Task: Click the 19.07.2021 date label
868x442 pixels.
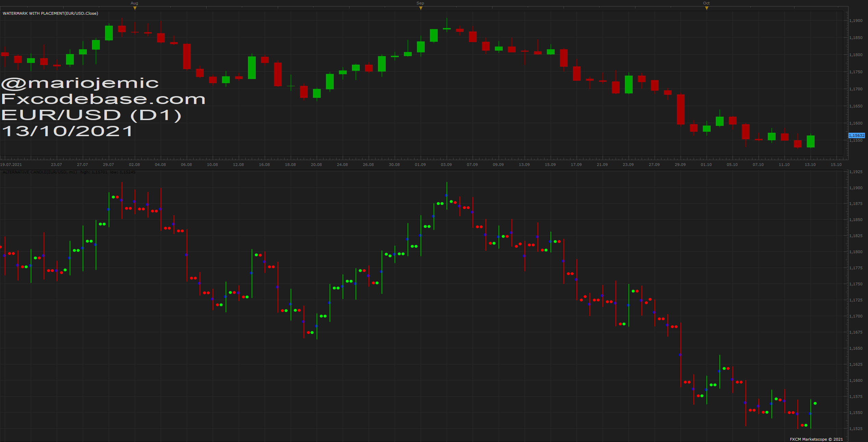Action: click(x=11, y=165)
